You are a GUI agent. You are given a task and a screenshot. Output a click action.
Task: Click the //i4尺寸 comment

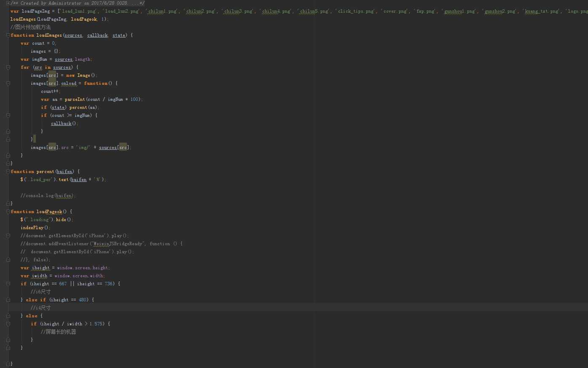[40, 308]
